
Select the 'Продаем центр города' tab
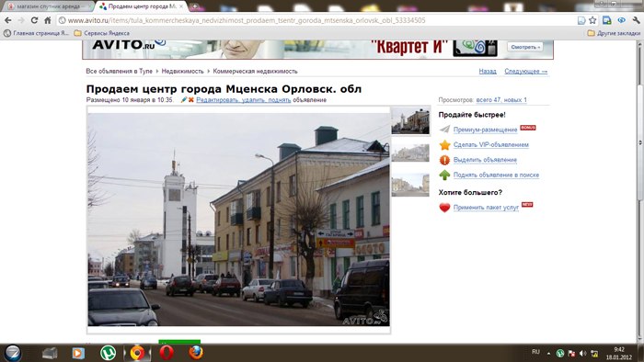141,6
